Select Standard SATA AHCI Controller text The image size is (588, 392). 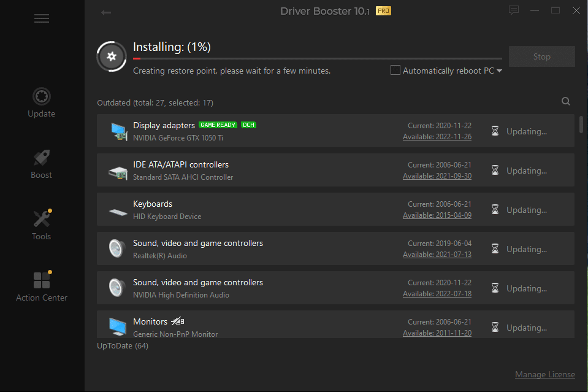(x=183, y=177)
